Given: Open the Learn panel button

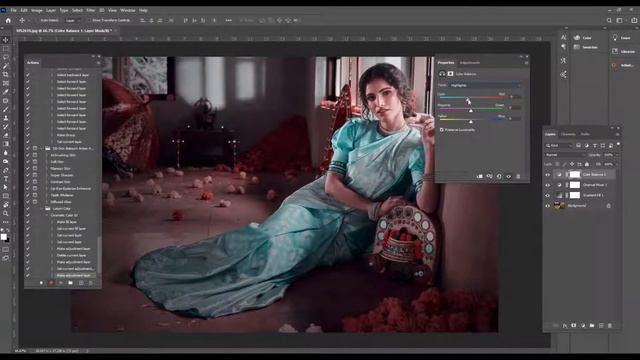Looking at the screenshot, I should coord(621,38).
